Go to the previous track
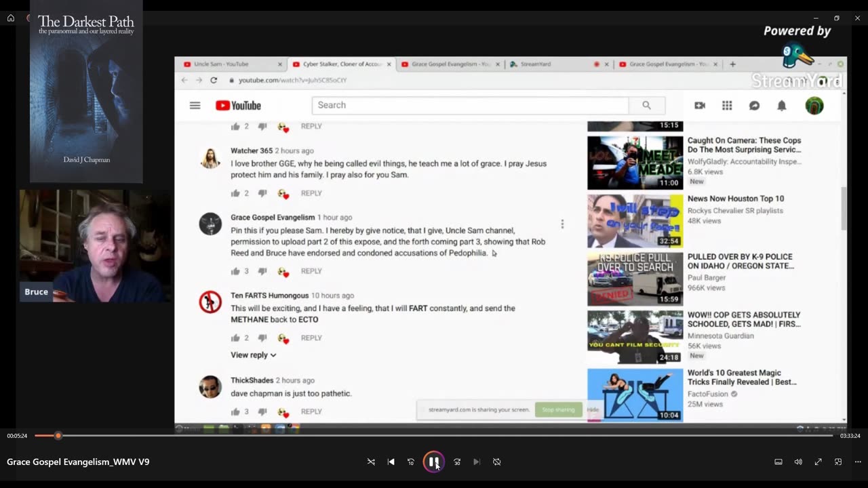 click(x=391, y=462)
